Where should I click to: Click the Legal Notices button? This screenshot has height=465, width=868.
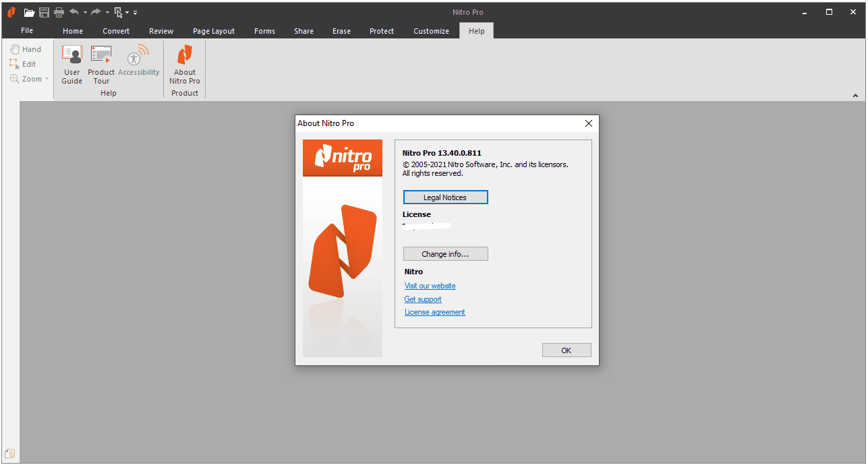[x=445, y=197]
